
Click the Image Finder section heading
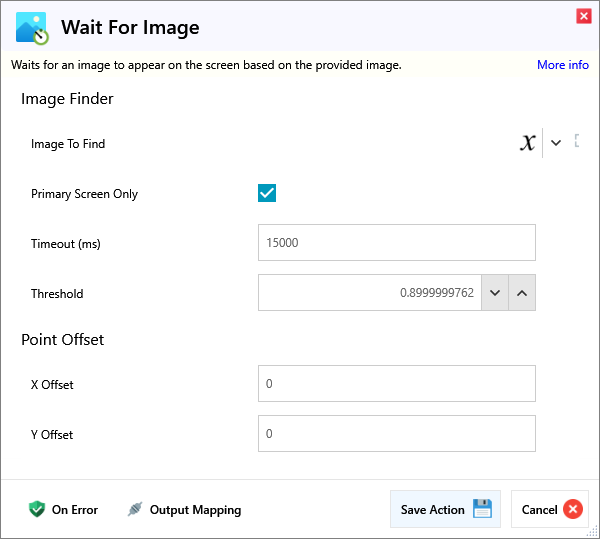tap(67, 99)
